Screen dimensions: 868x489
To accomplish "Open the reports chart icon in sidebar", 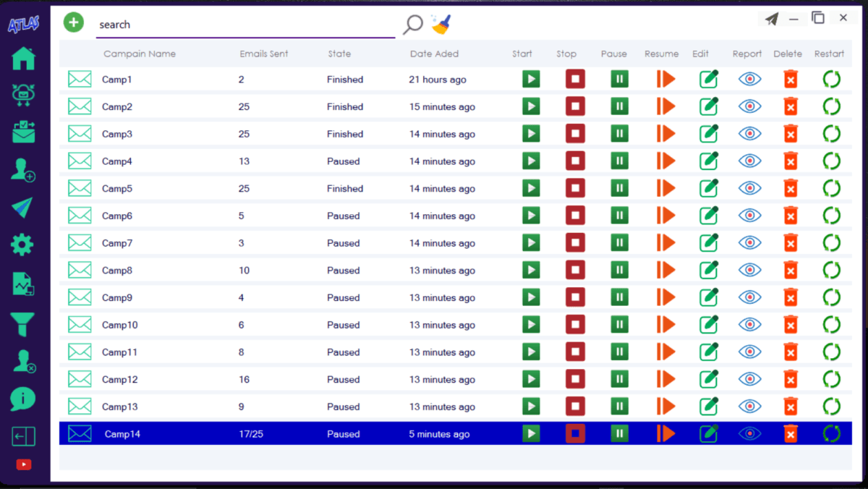I will [x=22, y=284].
